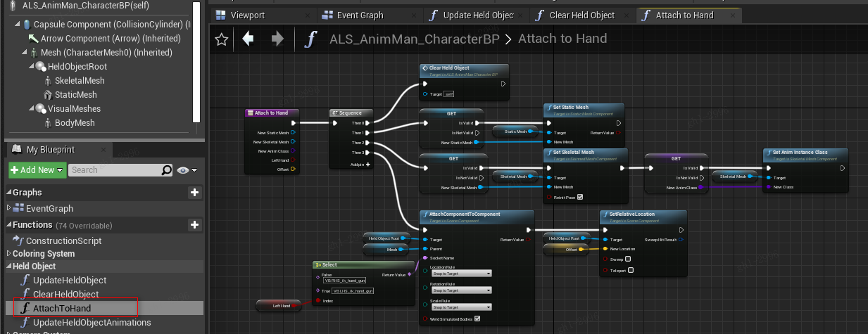Enable the Sweep checkbox on SetRelativeLocation
The height and width of the screenshot is (334, 868).
click(x=628, y=259)
